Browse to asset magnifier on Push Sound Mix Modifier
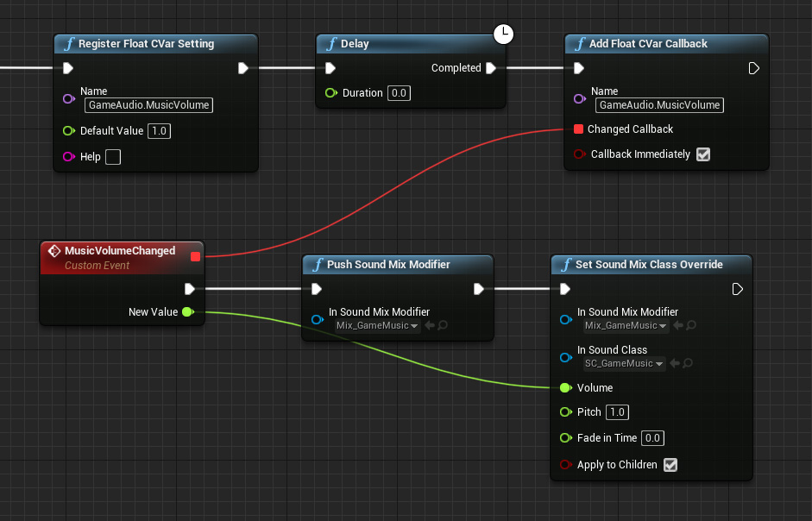Screen dimensions: 812x521 [443, 325]
